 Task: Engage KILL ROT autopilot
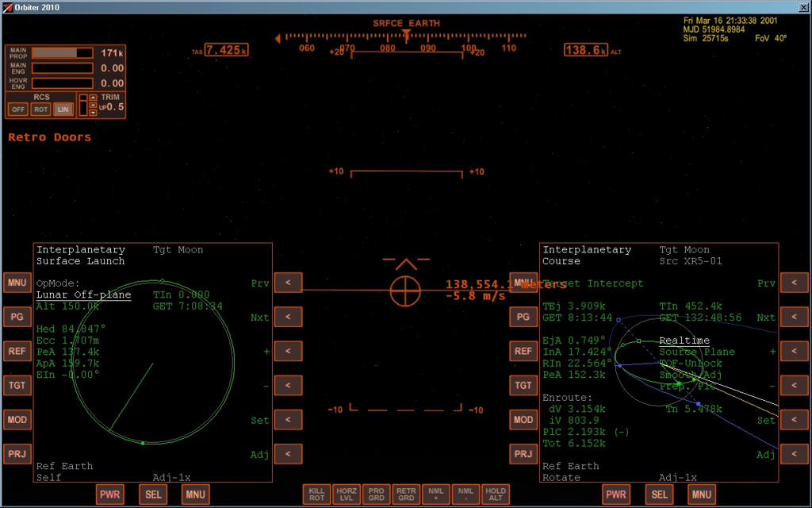[316, 494]
